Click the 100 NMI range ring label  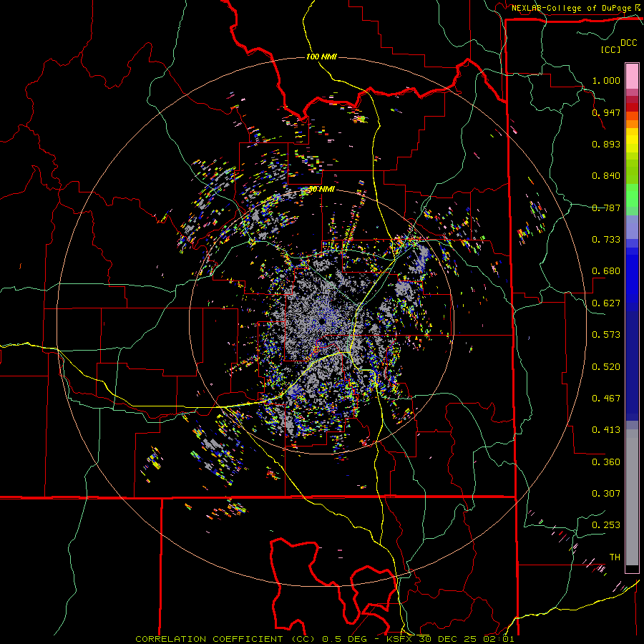pyautogui.click(x=321, y=57)
